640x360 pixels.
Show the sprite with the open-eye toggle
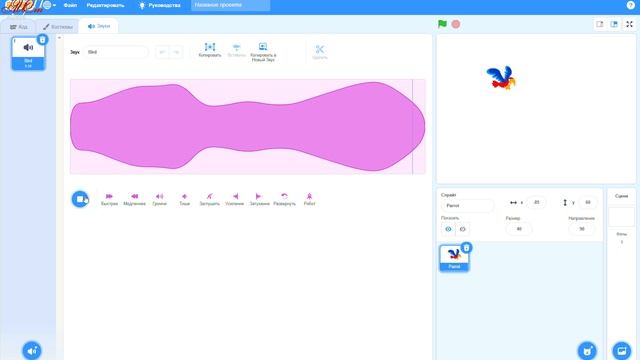pos(448,229)
